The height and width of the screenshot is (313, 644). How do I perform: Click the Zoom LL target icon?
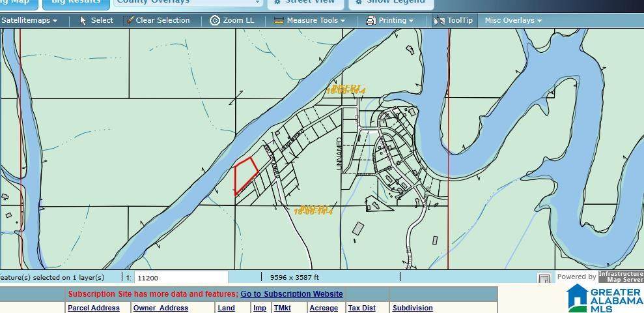pos(215,20)
